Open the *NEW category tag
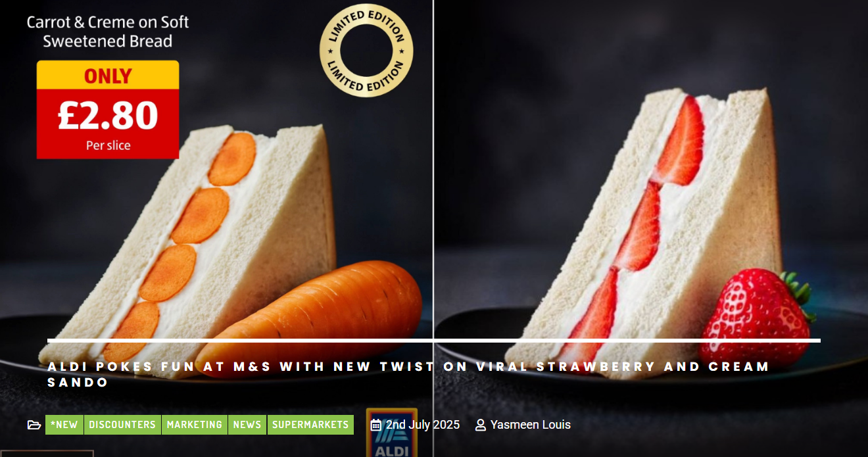Screen dimensions: 868x457 (64, 425)
